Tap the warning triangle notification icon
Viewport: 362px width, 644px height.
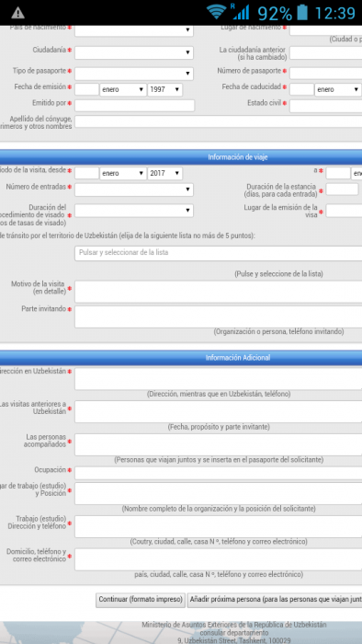coord(17,13)
